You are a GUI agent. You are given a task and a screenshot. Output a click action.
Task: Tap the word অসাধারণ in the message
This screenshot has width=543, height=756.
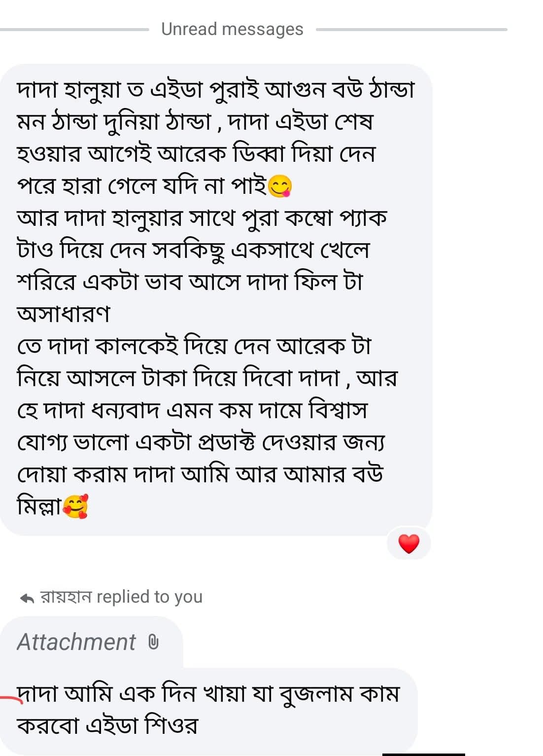64,314
